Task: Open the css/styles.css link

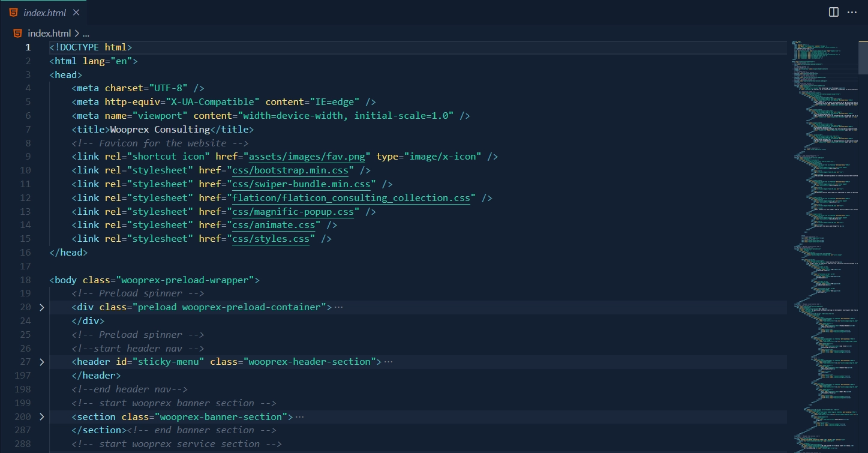Action: 271,238
